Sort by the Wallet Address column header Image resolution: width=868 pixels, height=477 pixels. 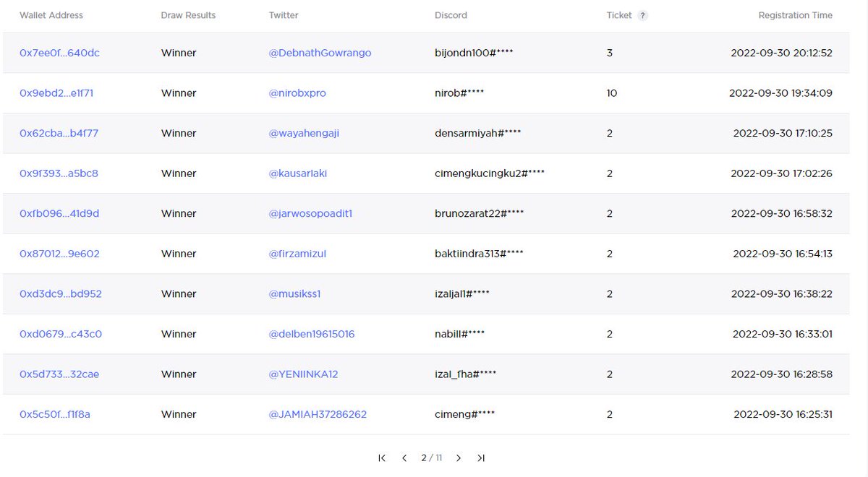51,14
